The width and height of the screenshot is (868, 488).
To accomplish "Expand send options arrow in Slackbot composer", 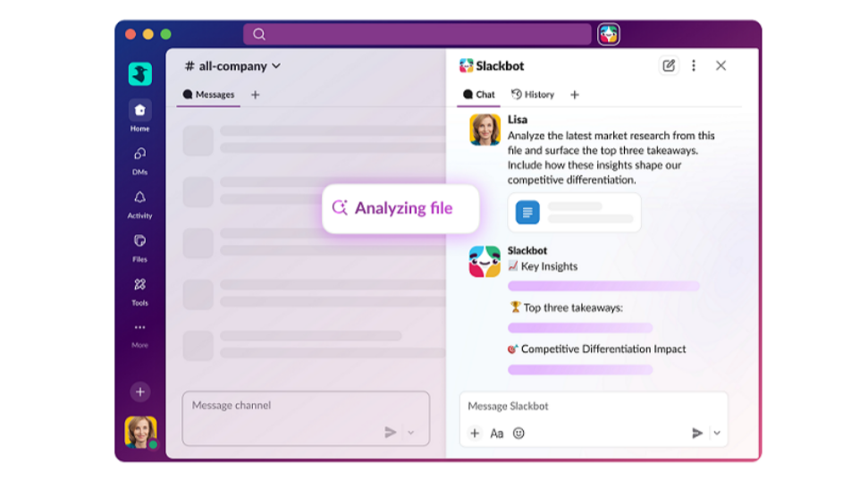I will click(x=716, y=433).
